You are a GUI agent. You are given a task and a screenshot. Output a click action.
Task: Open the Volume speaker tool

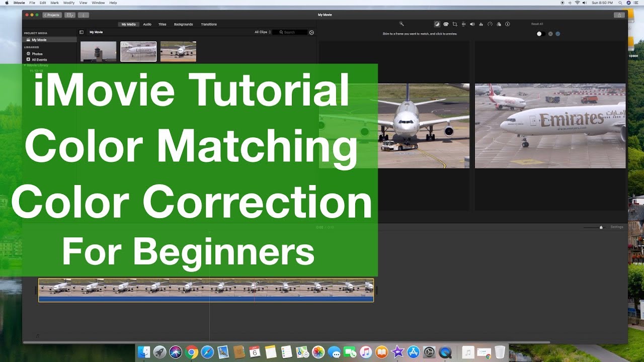point(472,24)
